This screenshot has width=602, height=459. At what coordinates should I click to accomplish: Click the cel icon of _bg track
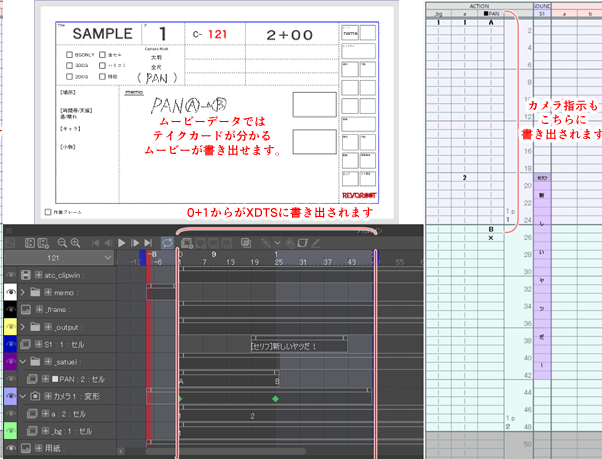pos(32,431)
